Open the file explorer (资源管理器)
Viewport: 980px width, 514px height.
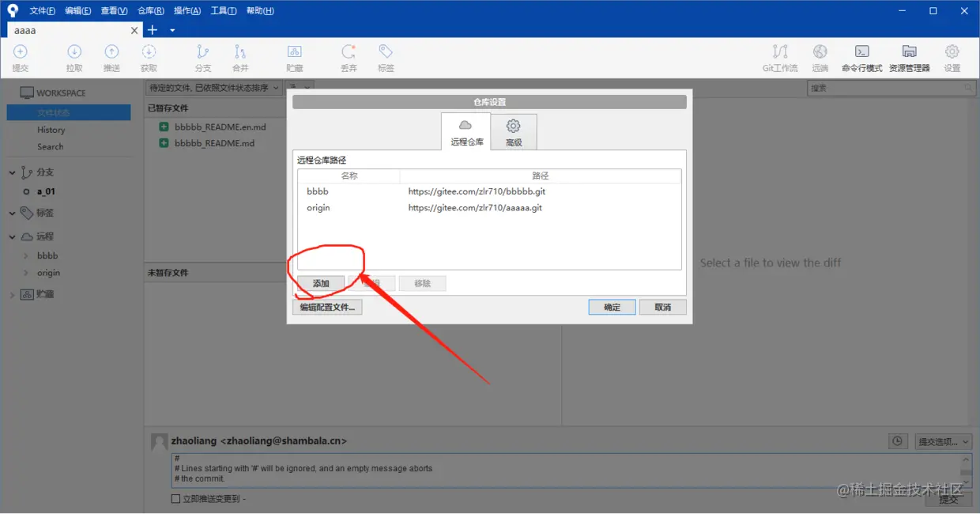910,59
